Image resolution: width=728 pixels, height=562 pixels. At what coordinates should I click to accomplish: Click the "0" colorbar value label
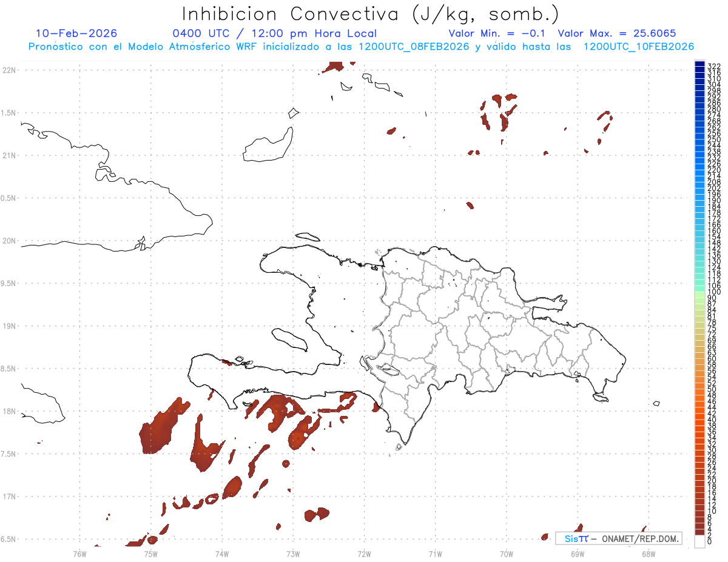(x=710, y=542)
